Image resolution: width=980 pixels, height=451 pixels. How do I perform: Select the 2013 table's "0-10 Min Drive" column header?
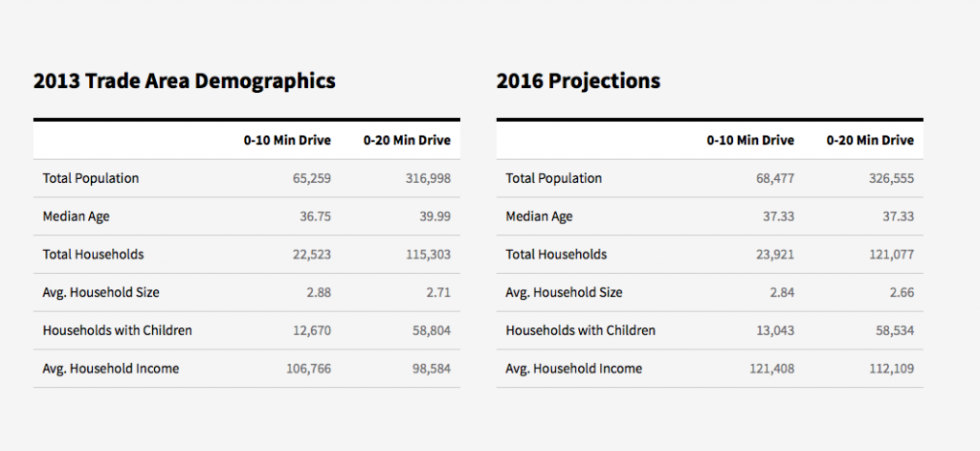287,141
